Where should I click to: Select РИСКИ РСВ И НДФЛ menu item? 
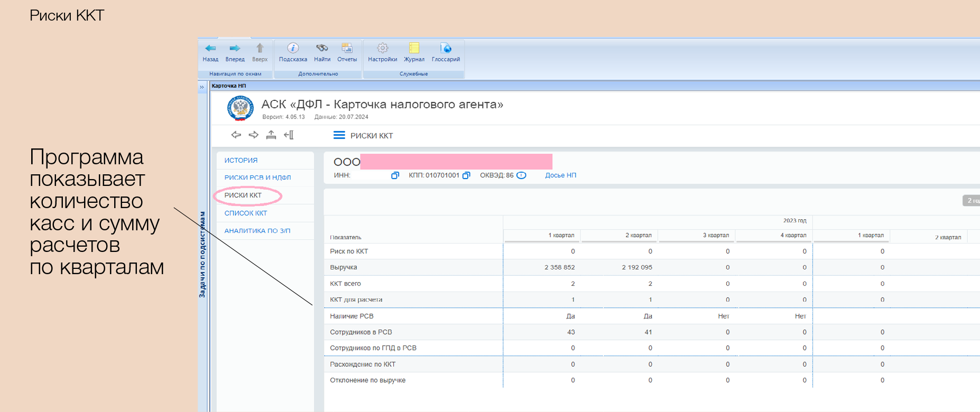click(x=257, y=178)
